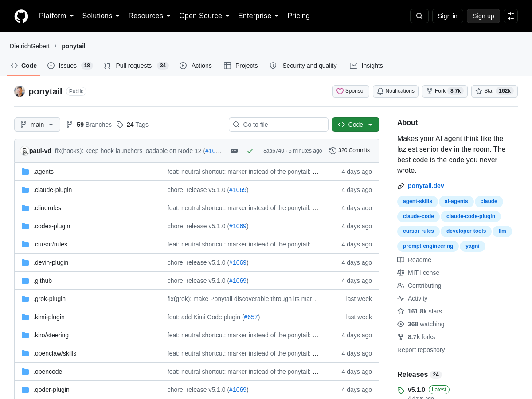Open the DietrichGebert owner profile link
The width and height of the screenshot is (532, 399).
30,46
